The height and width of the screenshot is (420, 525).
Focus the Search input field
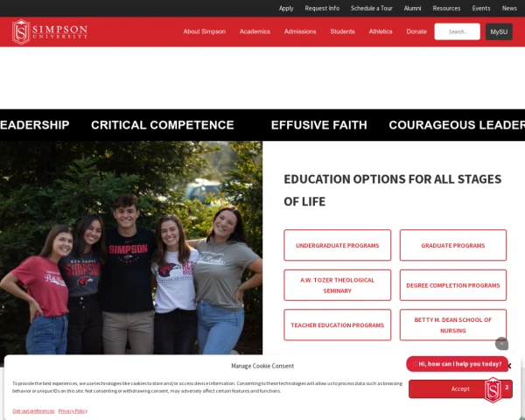click(457, 31)
